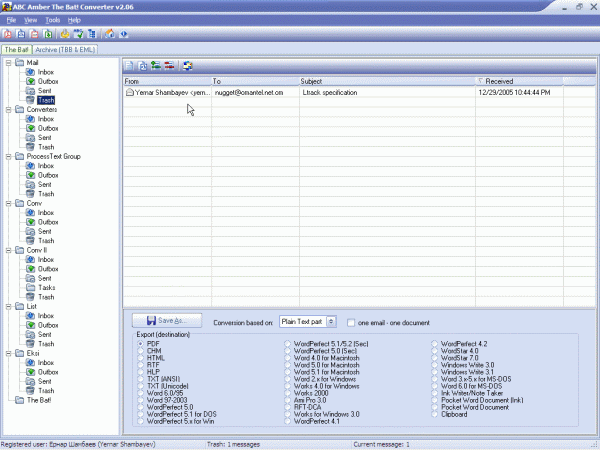Click the 12/29/2005 10:44:44 PM received cell
This screenshot has height=450, width=600.
514,93
